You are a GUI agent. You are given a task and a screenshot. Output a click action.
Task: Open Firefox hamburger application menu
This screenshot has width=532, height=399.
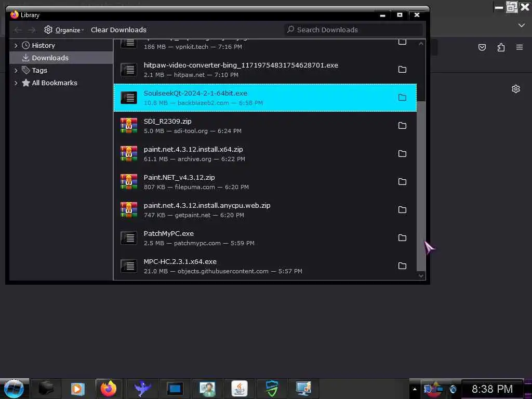point(520,47)
